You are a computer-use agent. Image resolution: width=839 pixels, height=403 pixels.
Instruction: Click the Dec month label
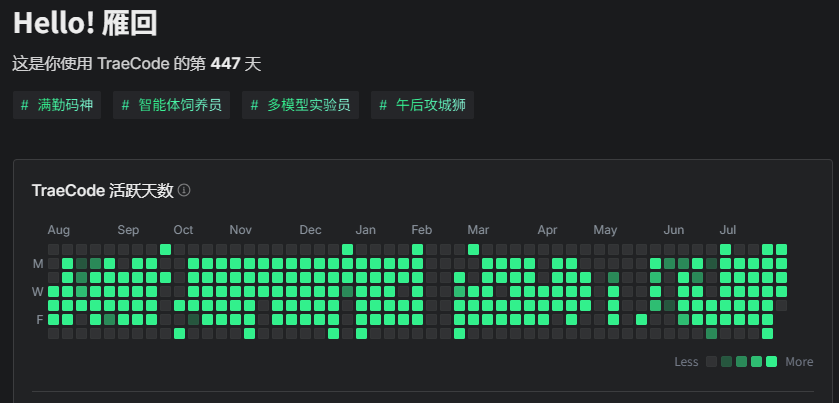pyautogui.click(x=310, y=230)
